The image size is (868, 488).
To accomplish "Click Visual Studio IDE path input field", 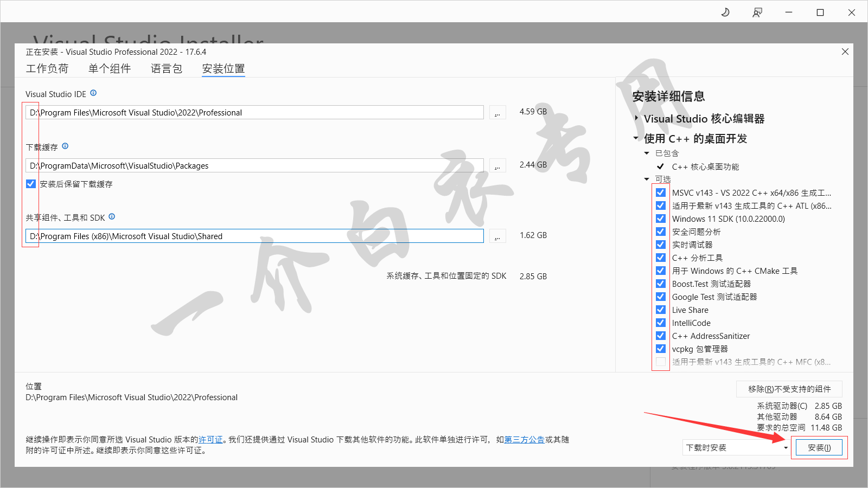I will click(x=254, y=112).
